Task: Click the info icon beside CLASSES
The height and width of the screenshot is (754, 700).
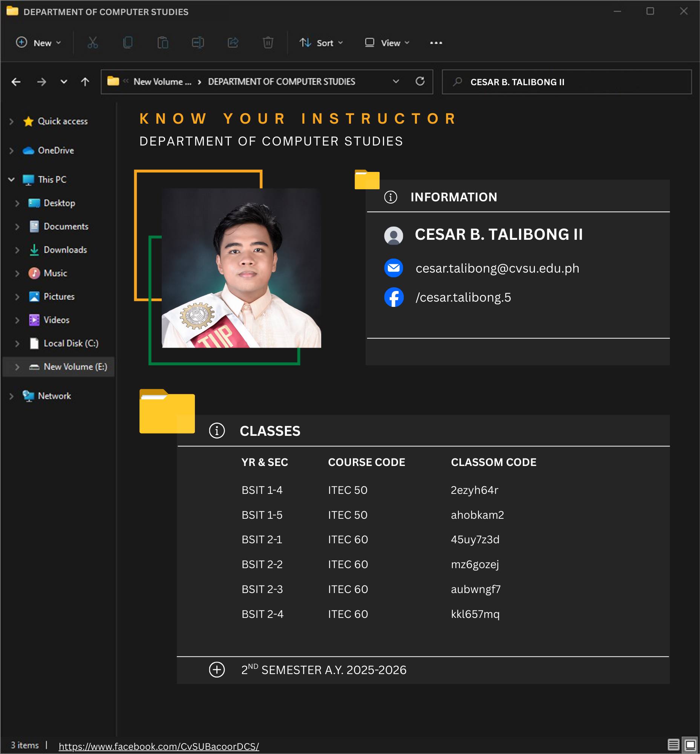Action: [217, 431]
